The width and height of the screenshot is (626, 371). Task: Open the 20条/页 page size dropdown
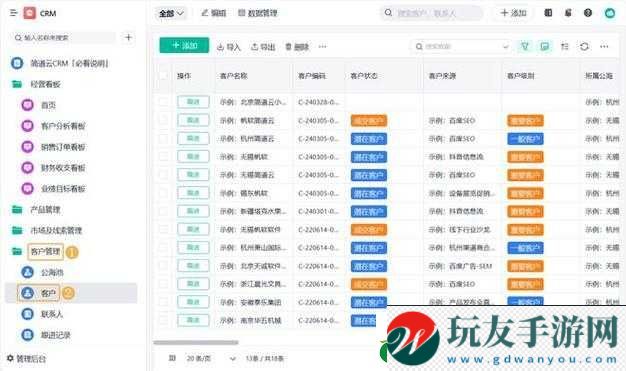(x=211, y=358)
